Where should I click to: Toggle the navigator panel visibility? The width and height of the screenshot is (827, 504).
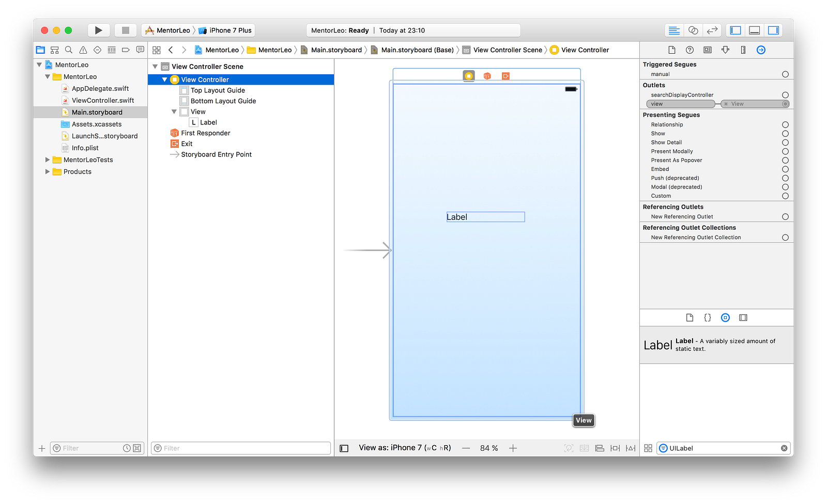point(736,30)
